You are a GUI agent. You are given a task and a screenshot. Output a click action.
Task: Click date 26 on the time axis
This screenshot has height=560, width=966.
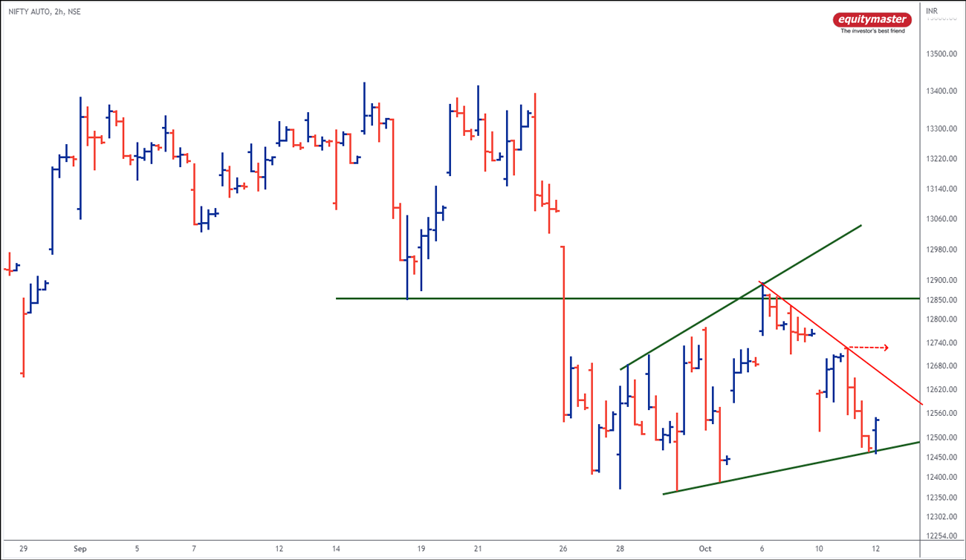(563, 549)
